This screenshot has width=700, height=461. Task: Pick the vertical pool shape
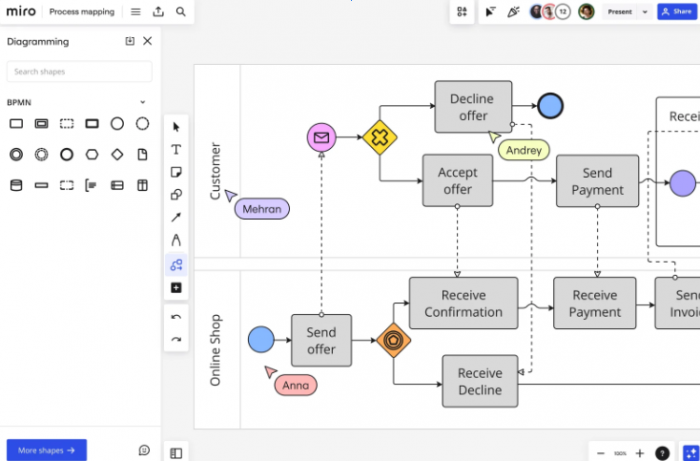pyautogui.click(x=142, y=185)
